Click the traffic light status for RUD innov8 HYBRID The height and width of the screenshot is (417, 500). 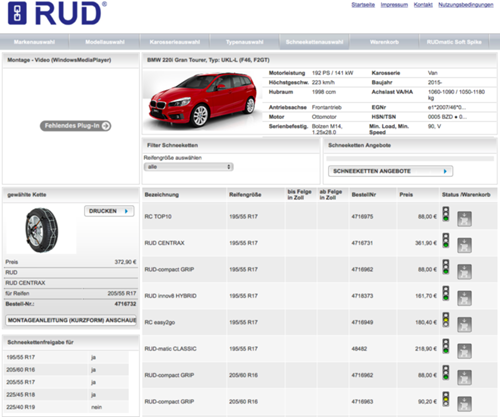point(446,293)
